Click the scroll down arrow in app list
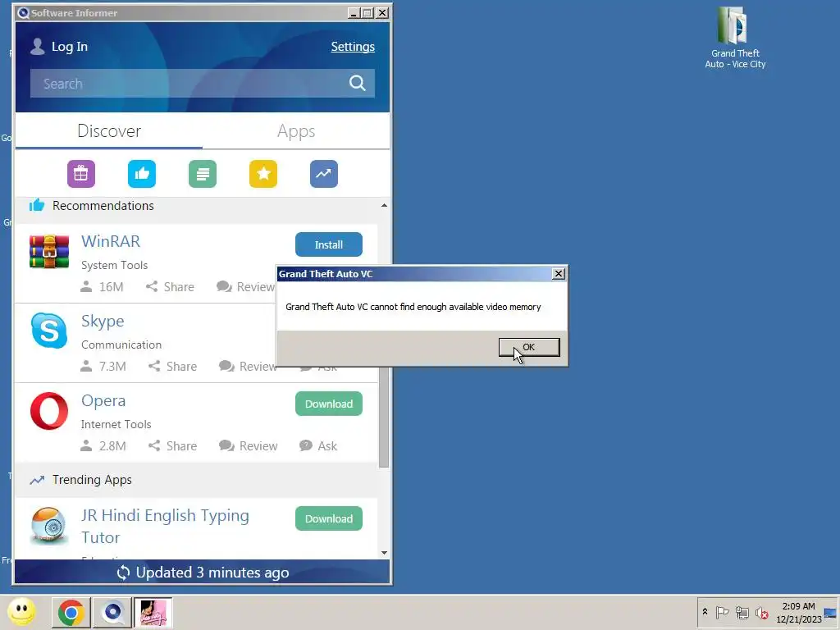Viewport: 840px width, 630px height. [x=384, y=552]
